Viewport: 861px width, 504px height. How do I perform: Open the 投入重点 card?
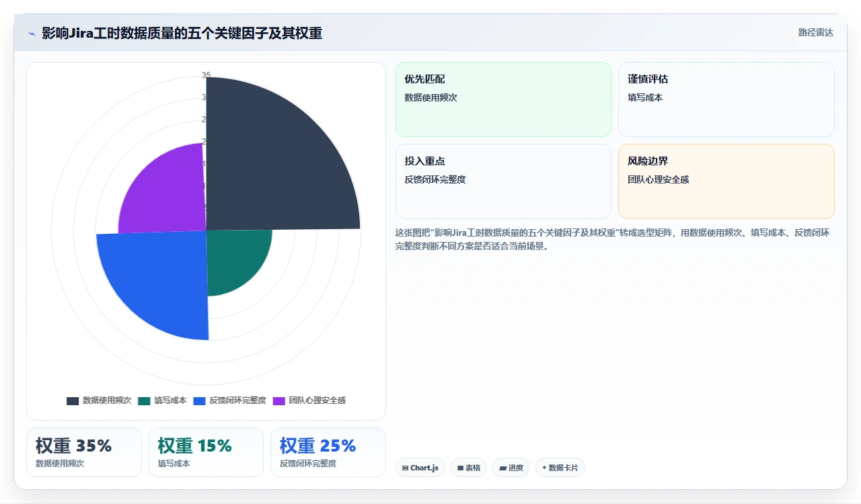503,181
